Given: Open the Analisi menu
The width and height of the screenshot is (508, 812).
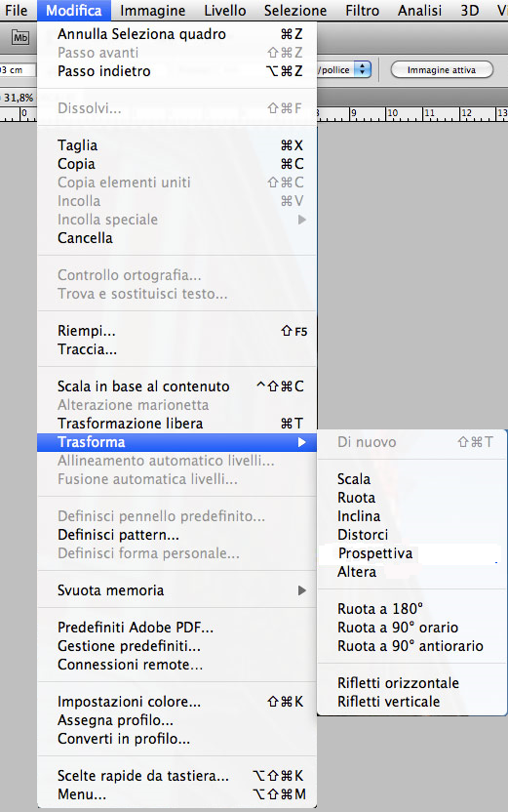Looking at the screenshot, I should [419, 11].
